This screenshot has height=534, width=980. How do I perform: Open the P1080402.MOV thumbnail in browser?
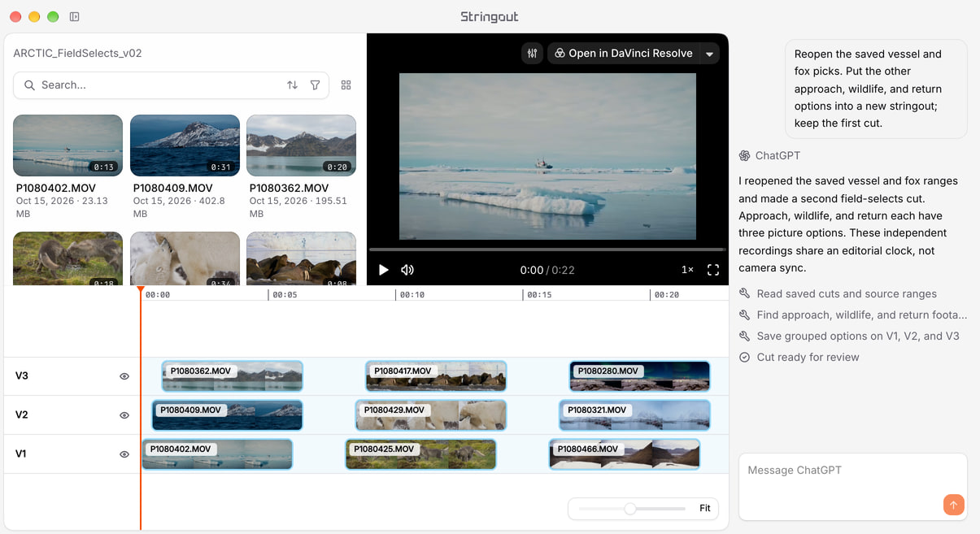pos(68,145)
